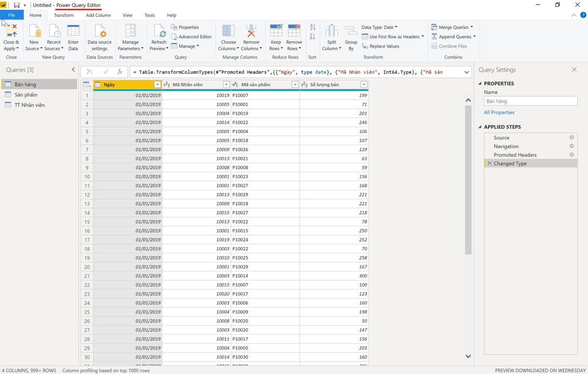
Task: Open the Add Column tab
Action: (98, 15)
